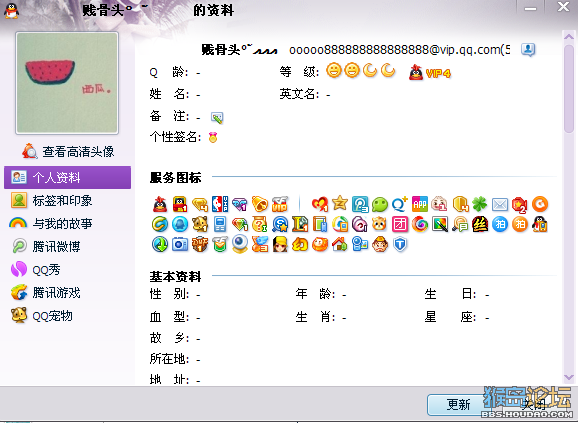578x423 pixels.
Task: Click the mobile phone service icon
Action: (x=220, y=224)
